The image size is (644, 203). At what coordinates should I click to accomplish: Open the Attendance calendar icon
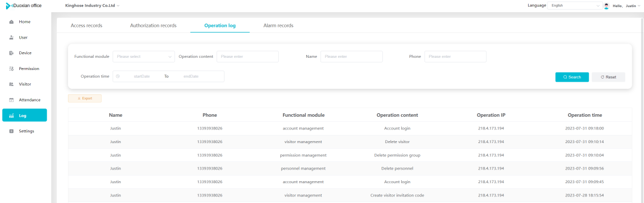11,100
